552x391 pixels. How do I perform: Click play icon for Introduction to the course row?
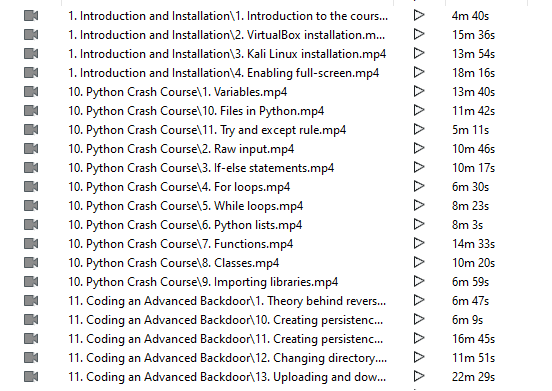(419, 15)
